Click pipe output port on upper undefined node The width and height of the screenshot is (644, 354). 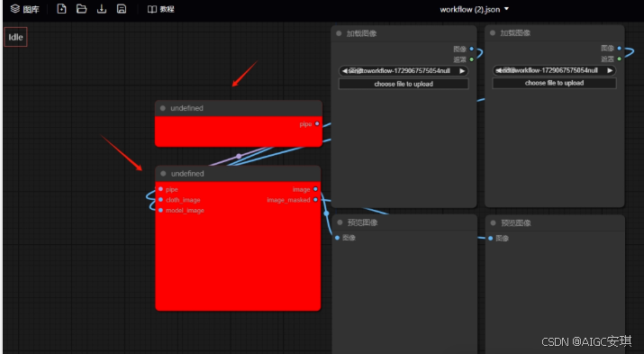pos(317,123)
